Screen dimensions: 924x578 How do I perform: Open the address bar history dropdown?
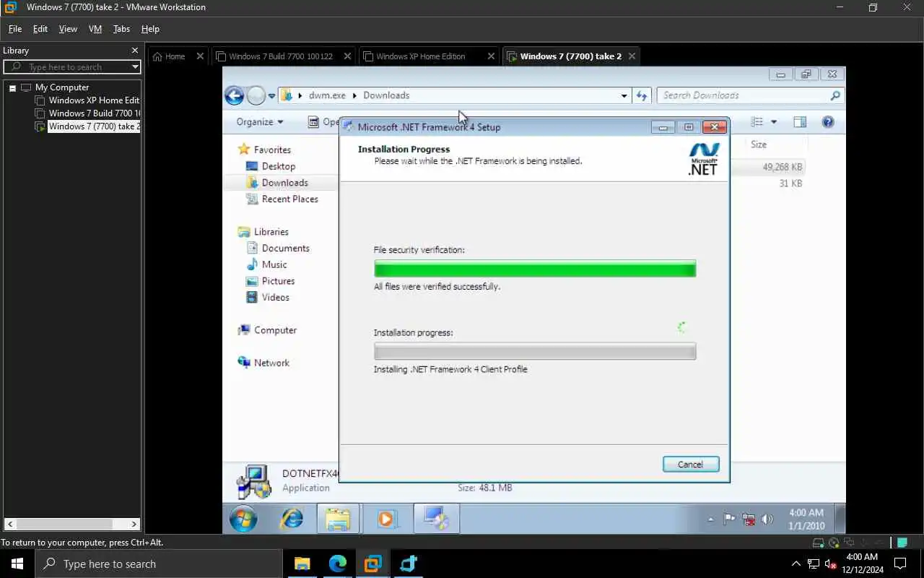(624, 95)
